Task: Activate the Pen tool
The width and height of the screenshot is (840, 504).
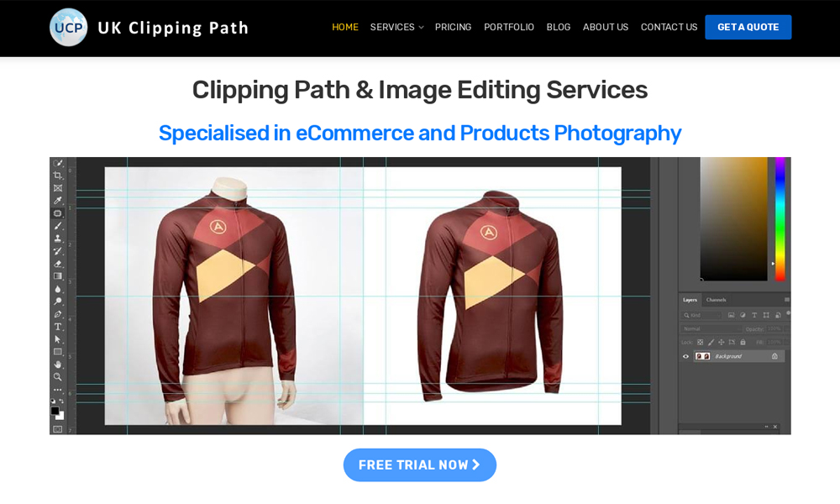Action: point(58,314)
